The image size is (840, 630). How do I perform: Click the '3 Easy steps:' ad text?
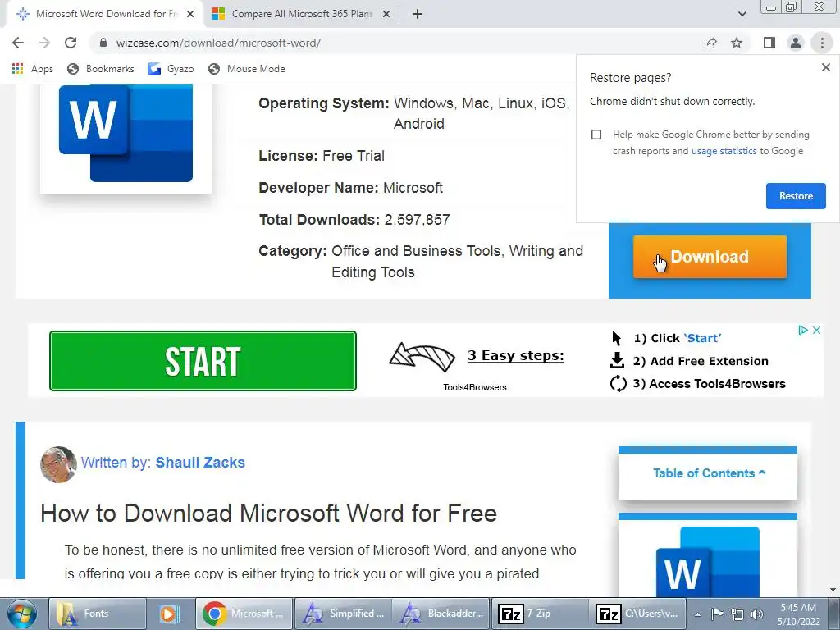coord(515,355)
